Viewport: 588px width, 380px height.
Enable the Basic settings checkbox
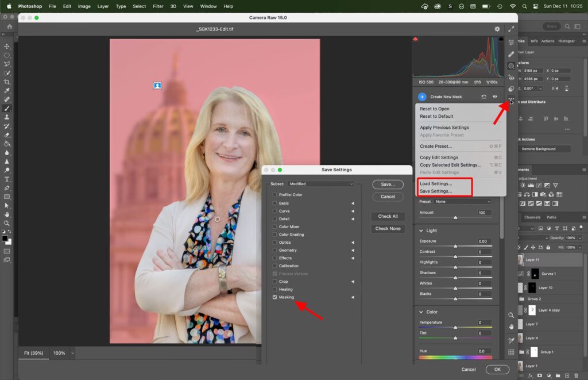[x=274, y=203]
